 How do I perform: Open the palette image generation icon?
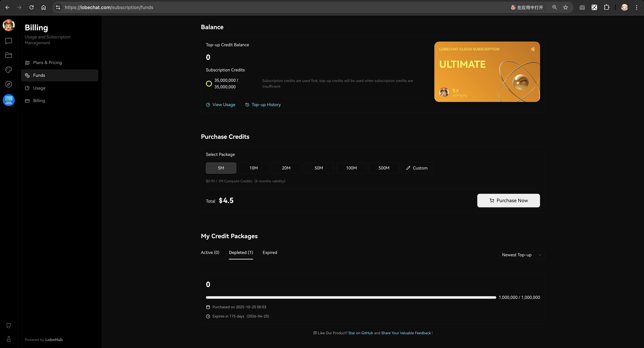[9, 70]
